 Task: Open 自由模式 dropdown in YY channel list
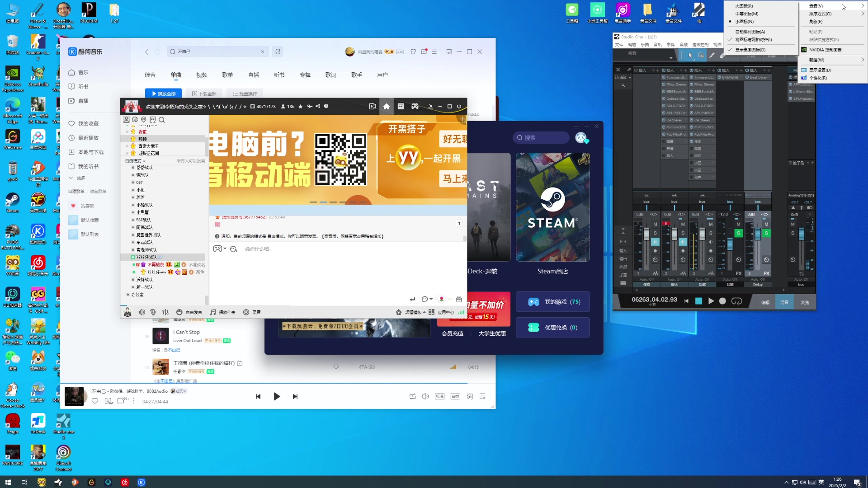[135, 161]
